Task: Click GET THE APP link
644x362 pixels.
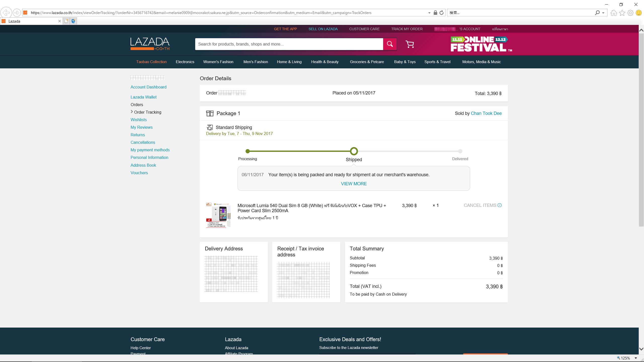Action: click(x=285, y=29)
